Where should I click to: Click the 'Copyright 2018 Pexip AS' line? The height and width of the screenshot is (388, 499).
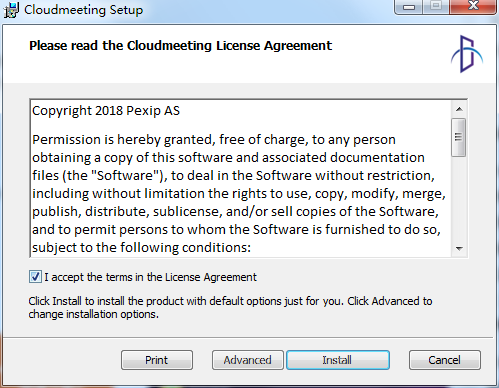tap(106, 111)
